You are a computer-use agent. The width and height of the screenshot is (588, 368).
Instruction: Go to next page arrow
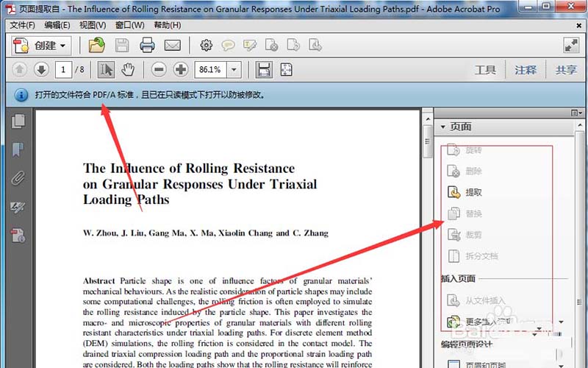pos(41,70)
